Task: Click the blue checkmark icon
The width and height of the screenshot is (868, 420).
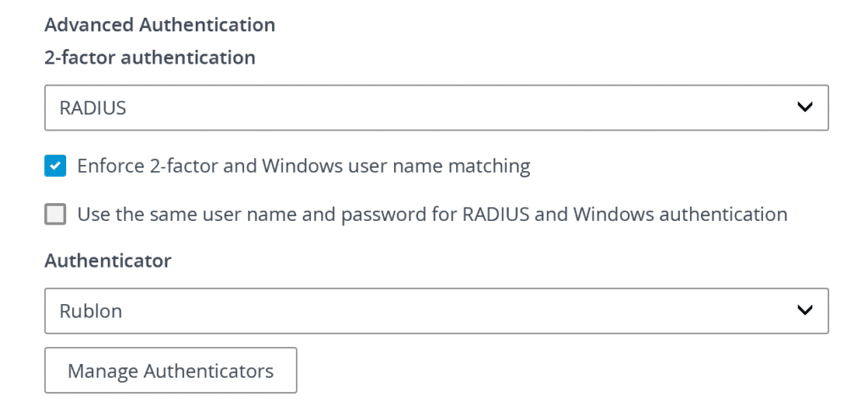Action: point(55,166)
